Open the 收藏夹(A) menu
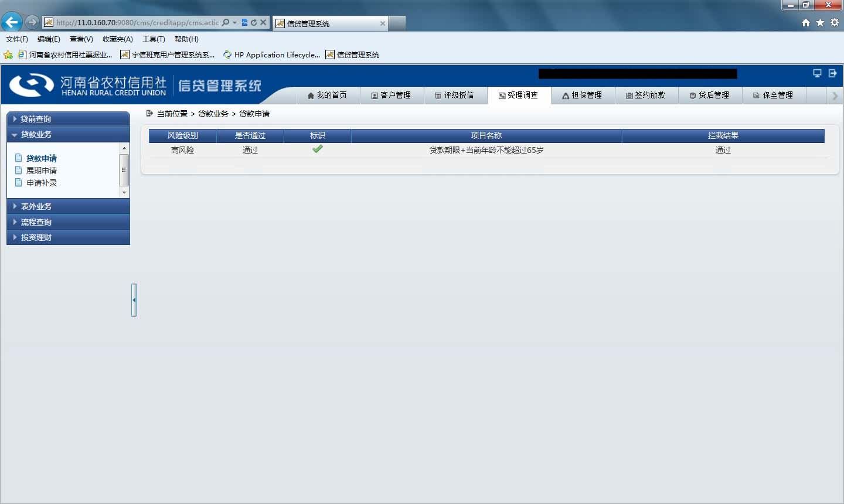The image size is (844, 504). 118,39
